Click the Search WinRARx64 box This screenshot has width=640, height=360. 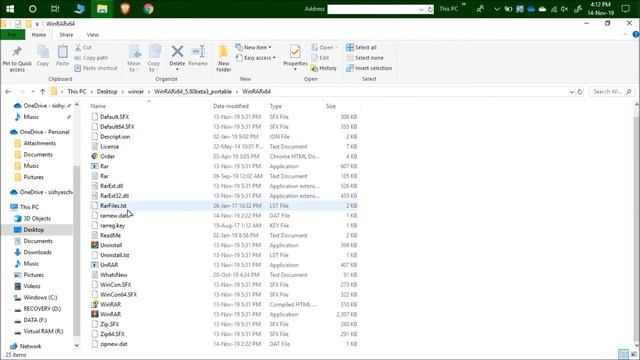tap(611, 92)
